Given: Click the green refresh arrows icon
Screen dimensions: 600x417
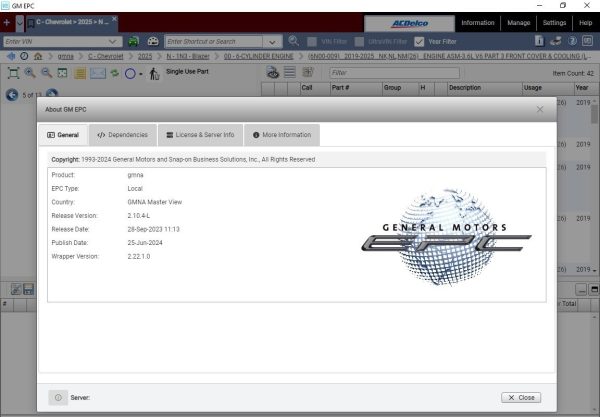Looking at the screenshot, I should [114, 73].
